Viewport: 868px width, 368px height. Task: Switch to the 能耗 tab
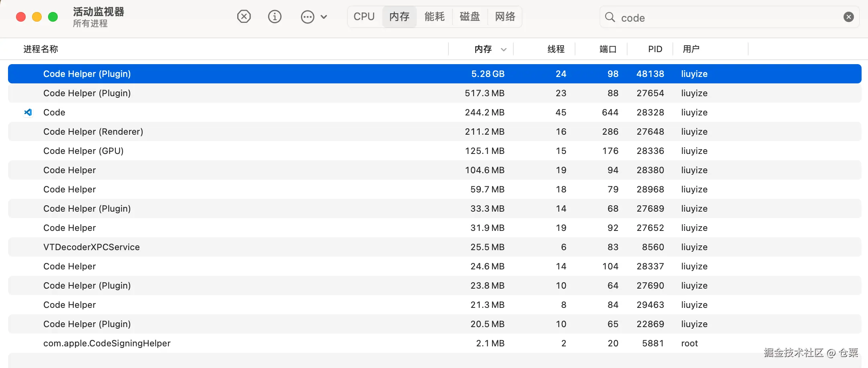(434, 17)
